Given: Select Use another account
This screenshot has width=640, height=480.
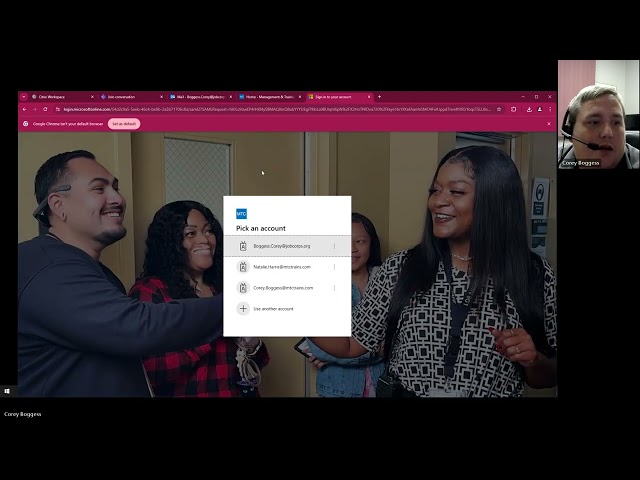Looking at the screenshot, I should [x=287, y=309].
